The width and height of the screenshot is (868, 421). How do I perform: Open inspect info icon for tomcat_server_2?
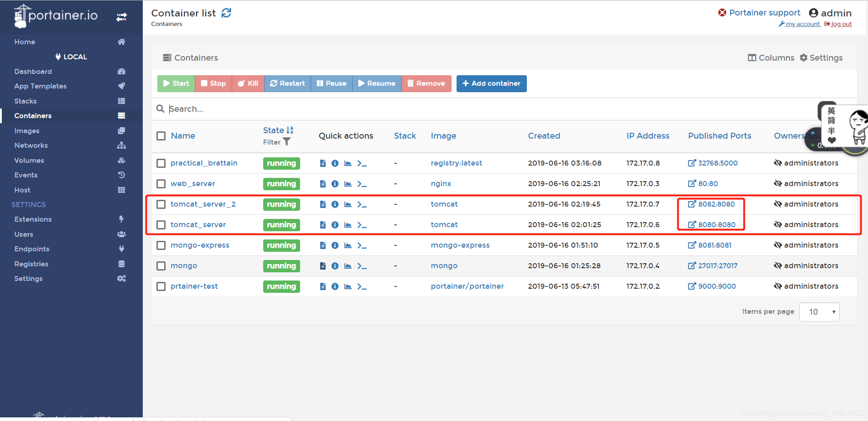335,204
